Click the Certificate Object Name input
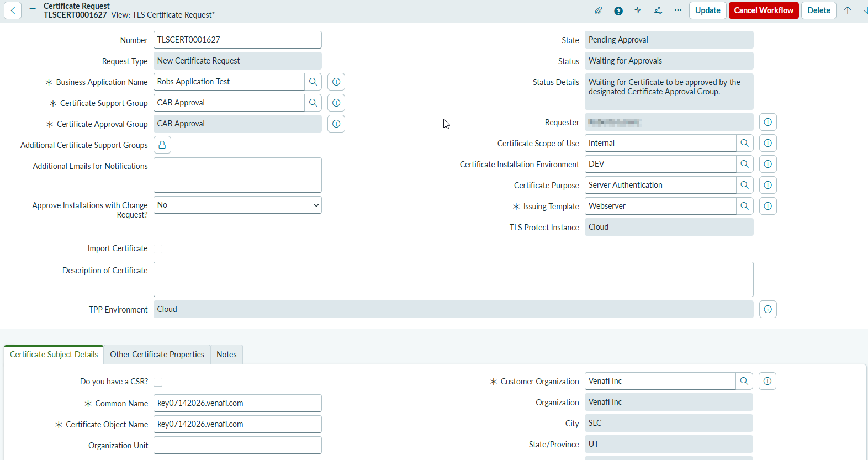The width and height of the screenshot is (868, 460). pyautogui.click(x=237, y=424)
